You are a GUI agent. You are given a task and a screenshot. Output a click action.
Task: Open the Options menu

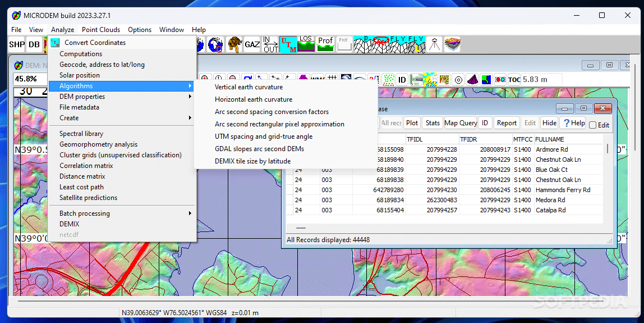point(140,30)
